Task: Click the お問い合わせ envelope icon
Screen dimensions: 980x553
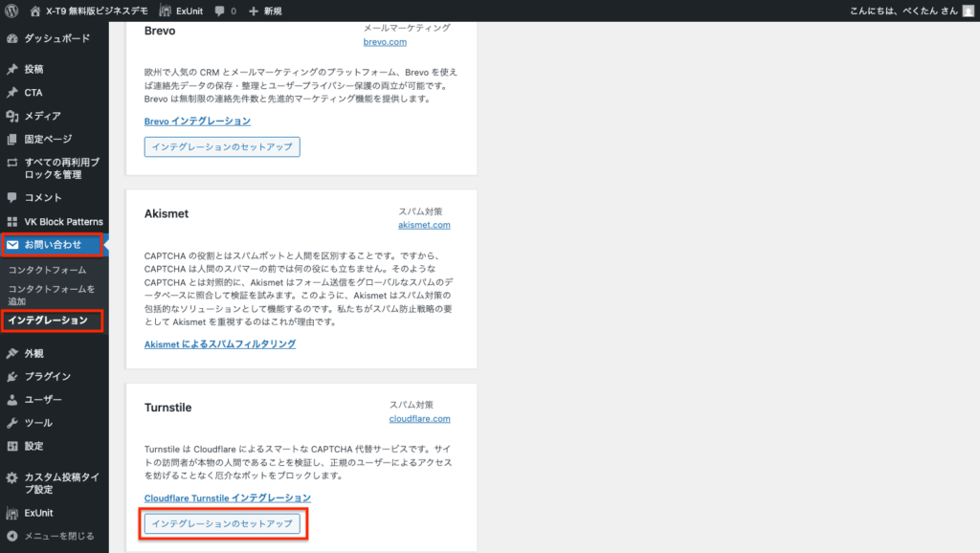Action: (x=11, y=244)
